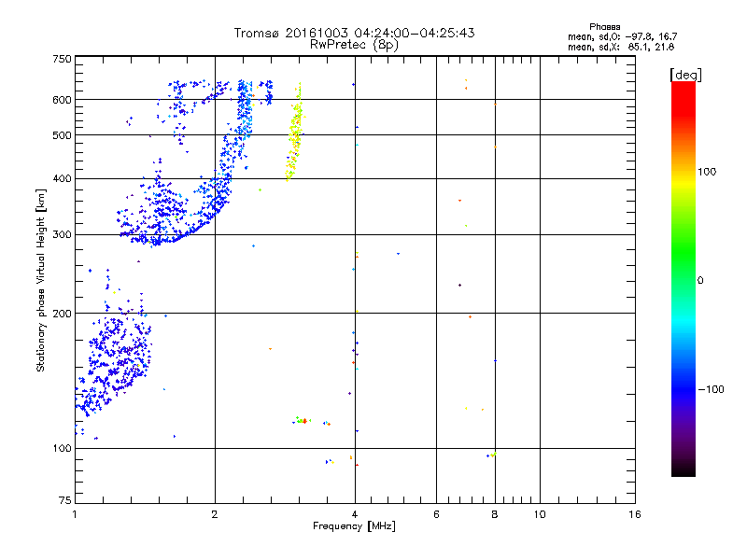The image size is (747, 560).
Task: Click the x-axis tick label '16'
Action: click(x=635, y=514)
